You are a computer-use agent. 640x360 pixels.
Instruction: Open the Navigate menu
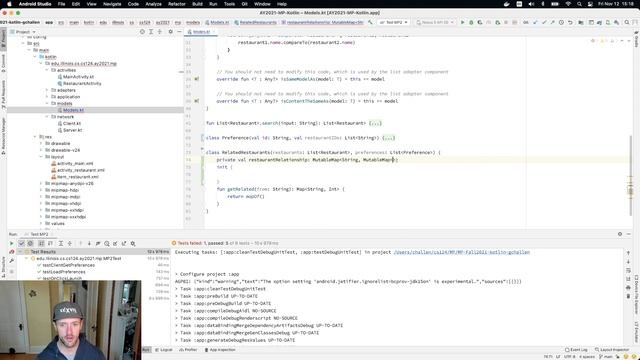pos(112,4)
